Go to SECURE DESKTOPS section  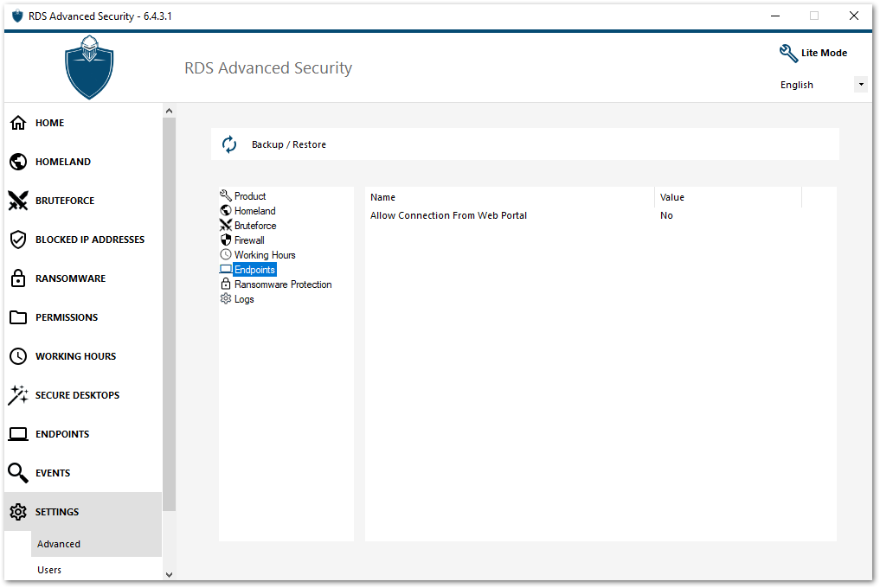tap(83, 395)
